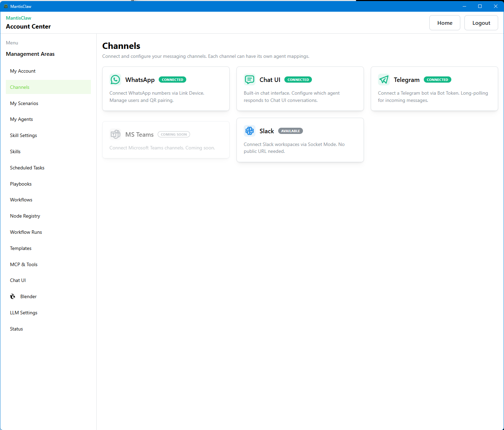Click the Chat UI CONNECTED badge
Screen dimensions: 504x430
pyautogui.click(x=298, y=80)
